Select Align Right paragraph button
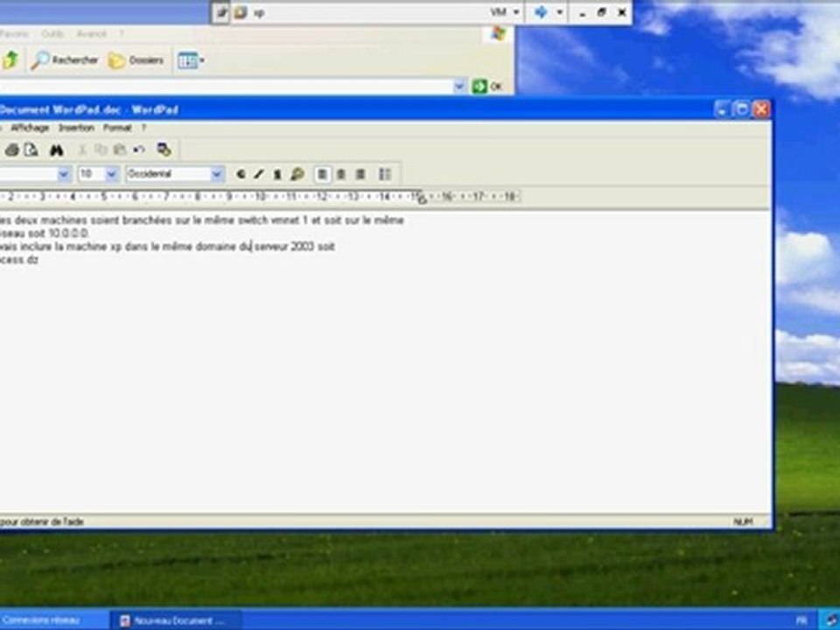840x630 pixels. (x=360, y=174)
